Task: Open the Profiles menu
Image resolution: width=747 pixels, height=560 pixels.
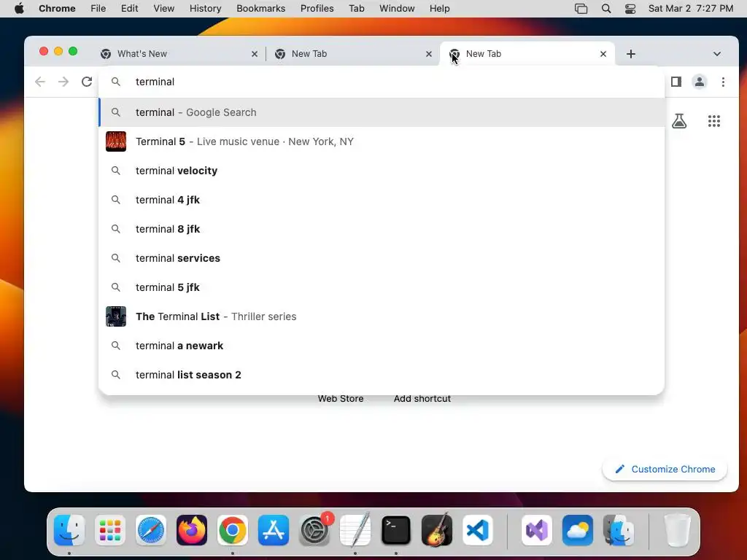Action: (317, 9)
